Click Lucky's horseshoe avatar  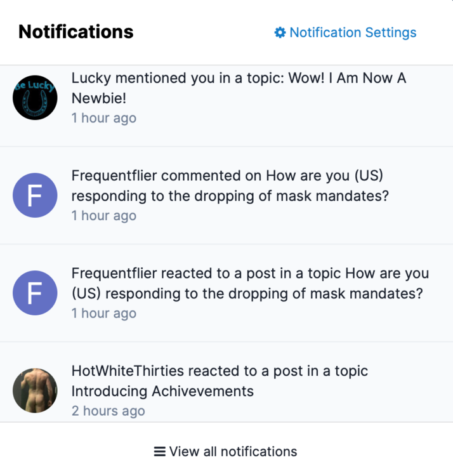click(35, 98)
